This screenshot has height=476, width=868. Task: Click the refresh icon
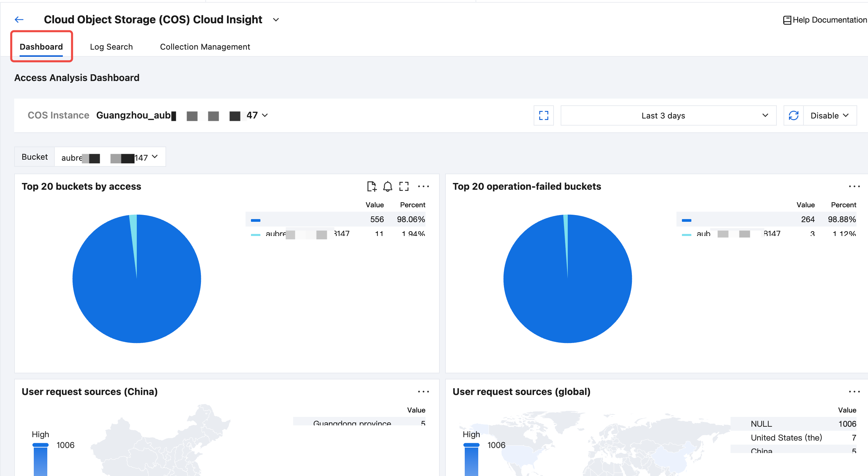(793, 115)
